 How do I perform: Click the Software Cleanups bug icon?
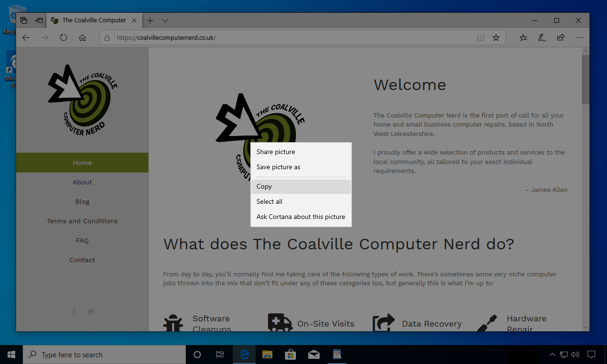[173, 322]
